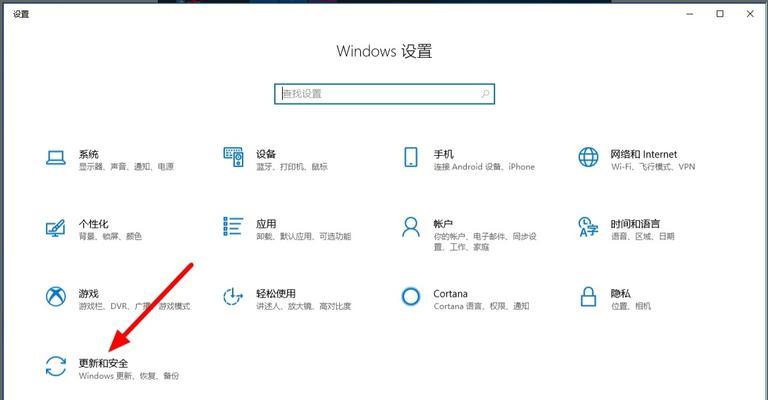Screen dimensions: 768x400
Task: Select the 个性化 title text
Action: [x=94, y=224]
